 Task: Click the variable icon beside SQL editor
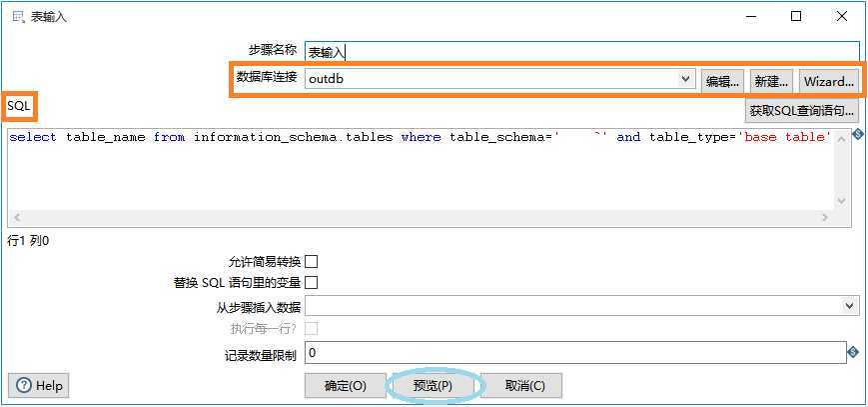pos(858,134)
